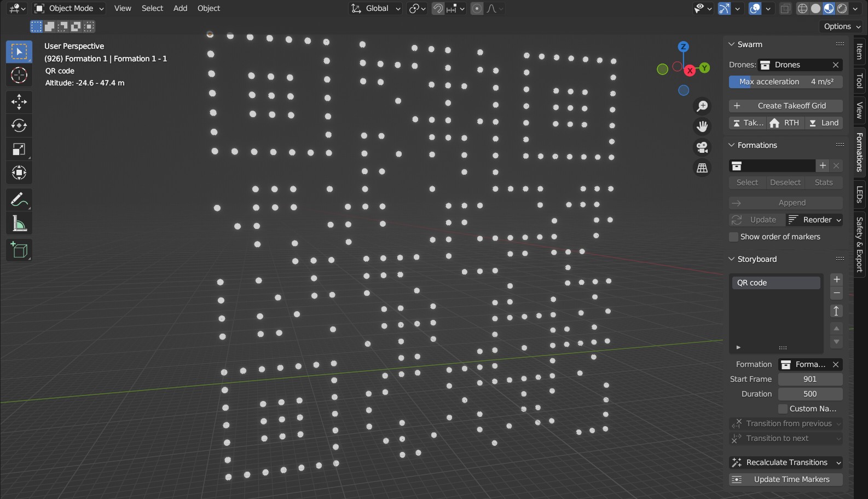This screenshot has width=868, height=499.
Task: Activate the 3D Cursor tool
Action: [19, 75]
